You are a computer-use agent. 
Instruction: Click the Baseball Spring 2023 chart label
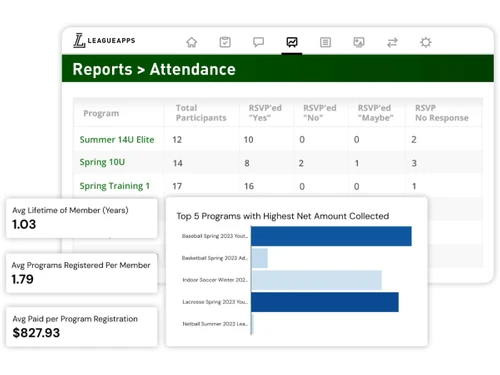[215, 236]
